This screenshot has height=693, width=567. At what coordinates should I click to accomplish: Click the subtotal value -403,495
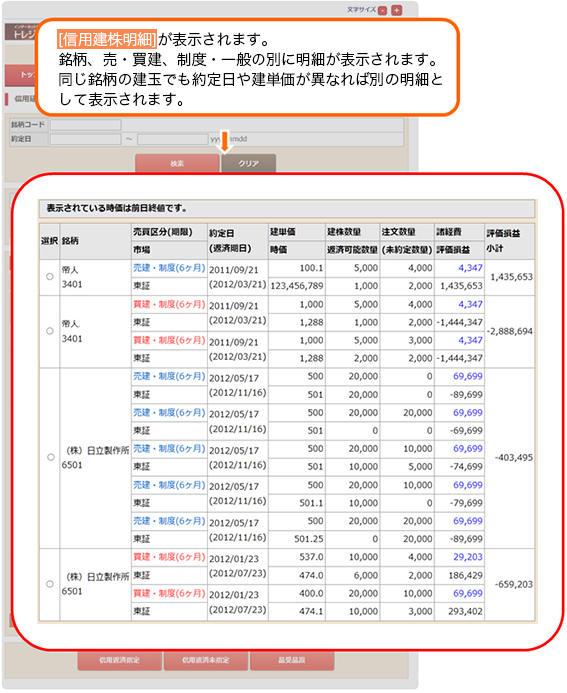pos(514,457)
